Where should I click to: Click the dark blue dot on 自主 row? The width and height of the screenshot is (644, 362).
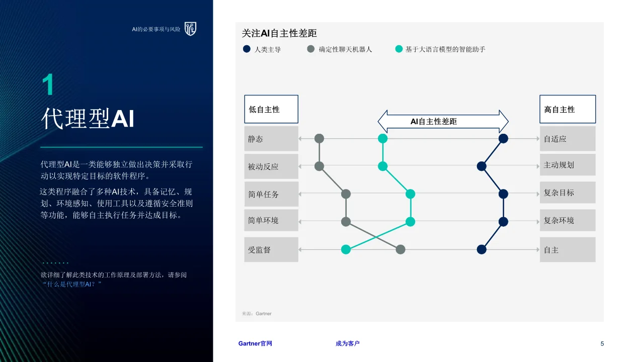(481, 249)
